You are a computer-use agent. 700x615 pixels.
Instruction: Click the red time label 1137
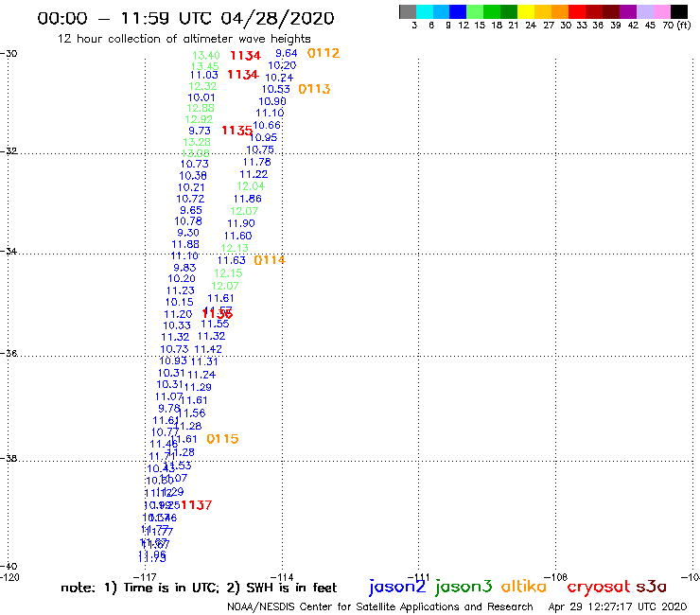click(197, 505)
